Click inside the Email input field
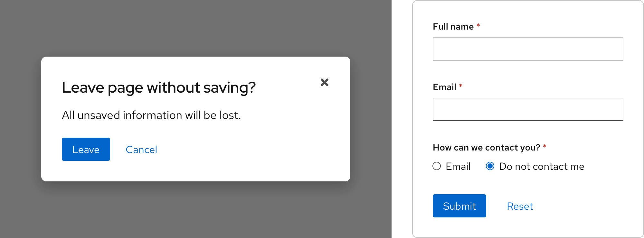 click(528, 109)
